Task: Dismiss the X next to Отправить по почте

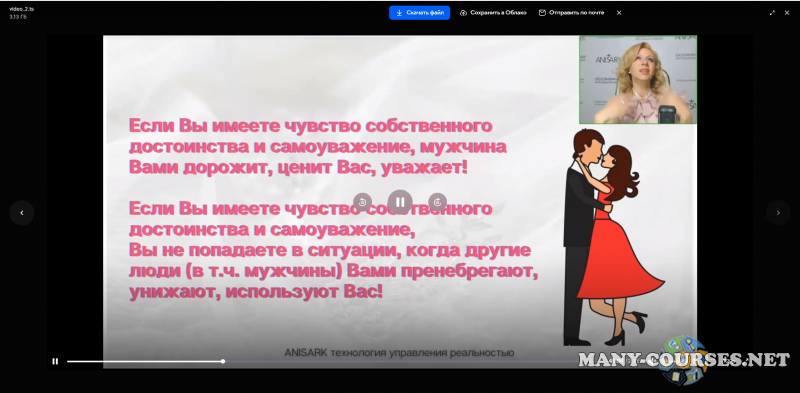Action: point(619,13)
